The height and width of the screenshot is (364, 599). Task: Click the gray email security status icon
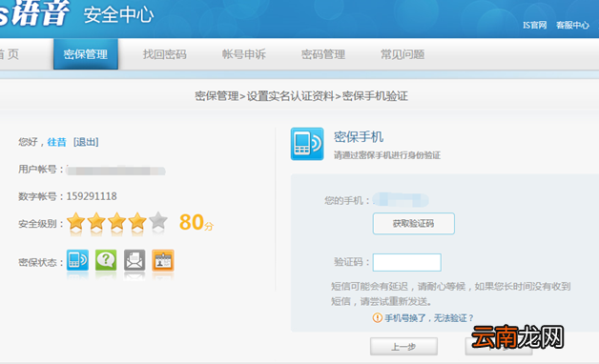click(x=134, y=260)
